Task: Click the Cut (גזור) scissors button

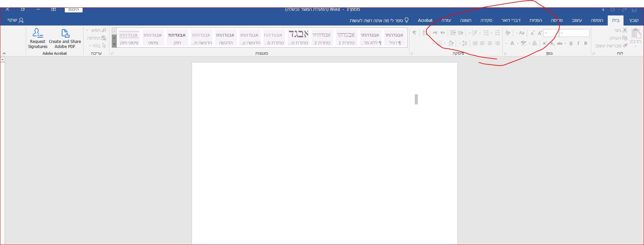Action: coord(621,30)
